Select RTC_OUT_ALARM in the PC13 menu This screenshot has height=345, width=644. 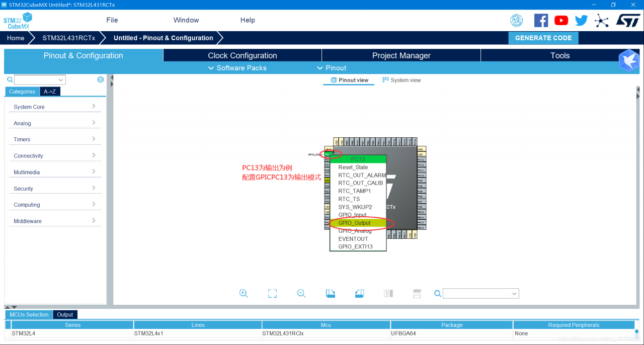358,175
